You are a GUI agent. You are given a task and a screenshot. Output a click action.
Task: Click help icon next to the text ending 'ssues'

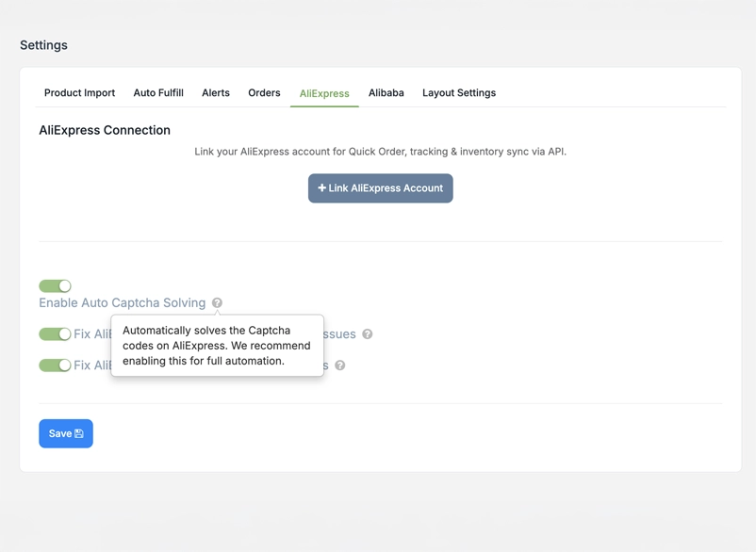[368, 334]
